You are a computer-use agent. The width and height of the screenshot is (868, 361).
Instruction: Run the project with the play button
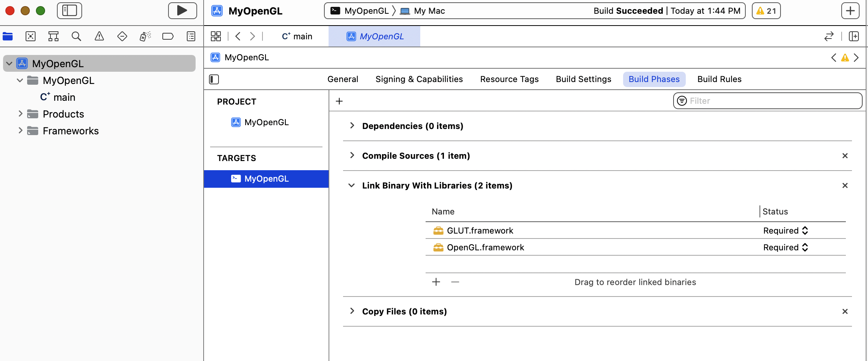tap(182, 11)
